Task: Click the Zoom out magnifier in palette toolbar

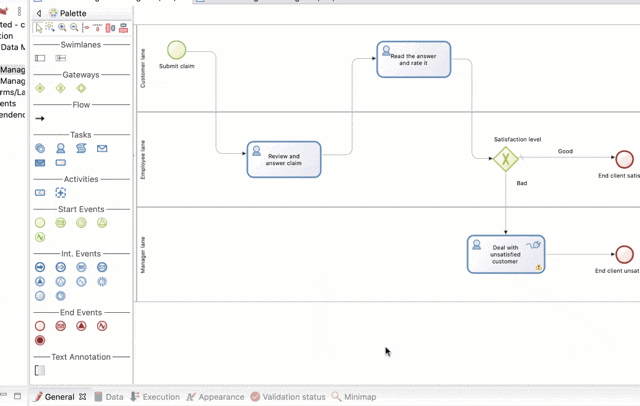Action: coord(74,28)
